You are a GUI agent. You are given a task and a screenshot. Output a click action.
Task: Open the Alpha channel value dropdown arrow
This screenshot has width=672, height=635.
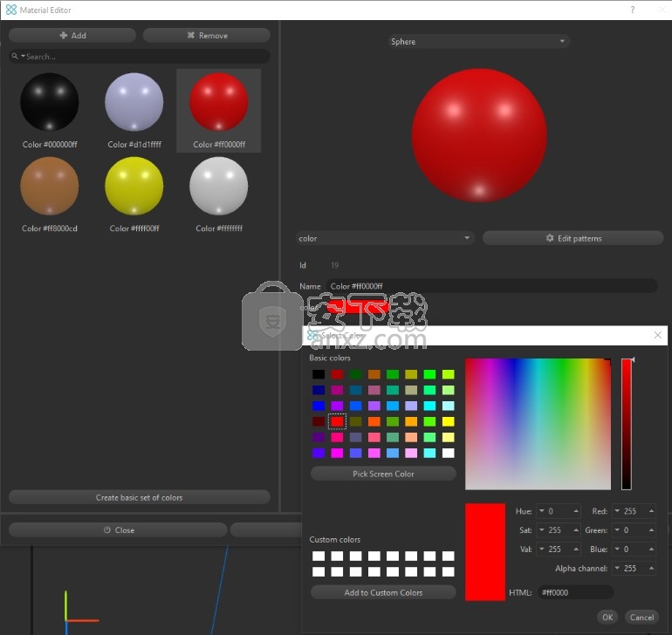point(617,568)
